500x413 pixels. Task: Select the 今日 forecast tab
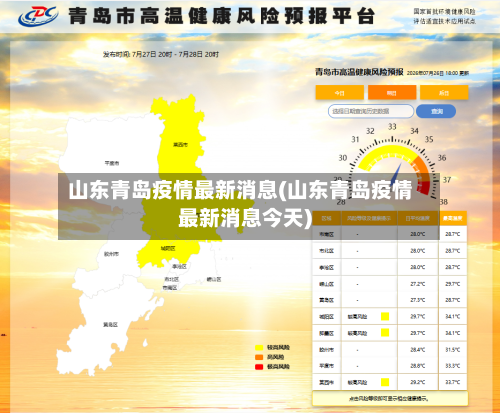click(340, 93)
